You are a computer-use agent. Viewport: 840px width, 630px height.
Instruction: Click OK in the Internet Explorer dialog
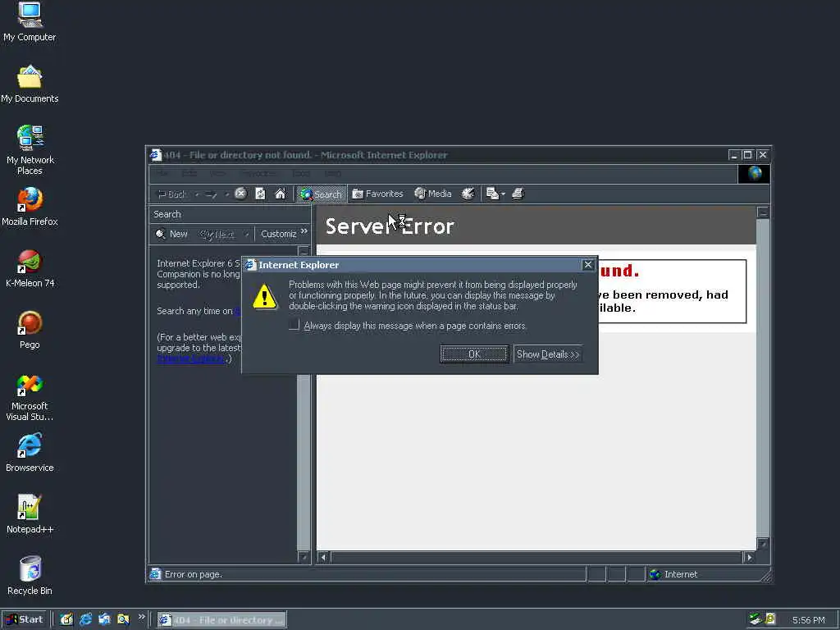click(x=474, y=354)
